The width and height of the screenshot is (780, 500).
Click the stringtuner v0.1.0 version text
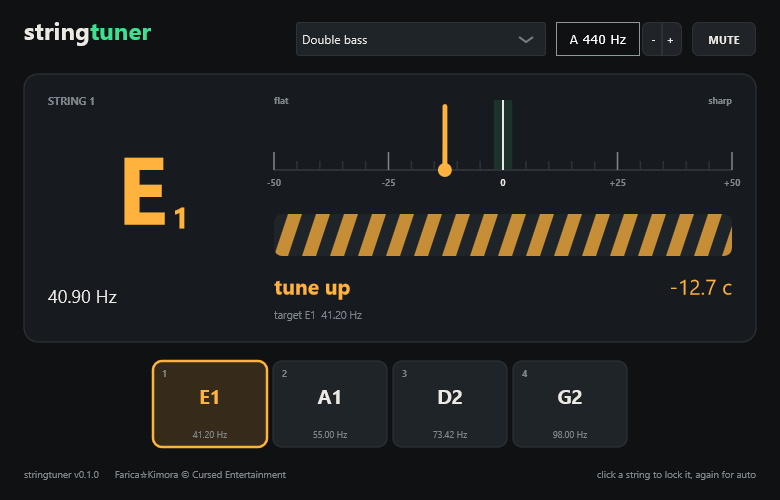[61, 475]
